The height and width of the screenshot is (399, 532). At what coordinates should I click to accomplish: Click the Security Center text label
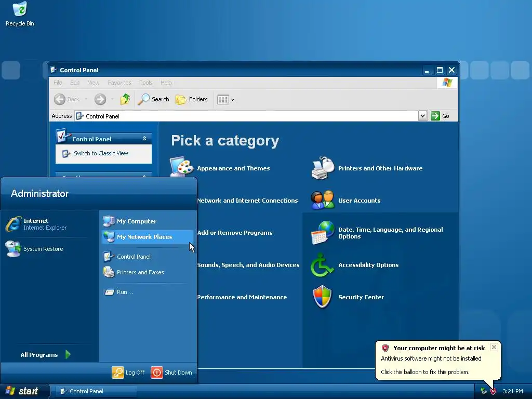[361, 297]
